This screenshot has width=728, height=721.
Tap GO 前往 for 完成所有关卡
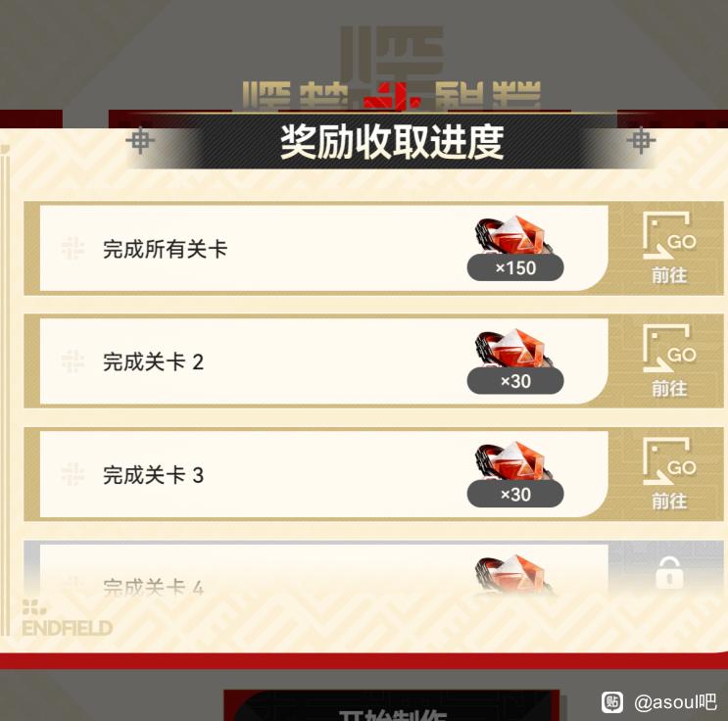tap(669, 248)
